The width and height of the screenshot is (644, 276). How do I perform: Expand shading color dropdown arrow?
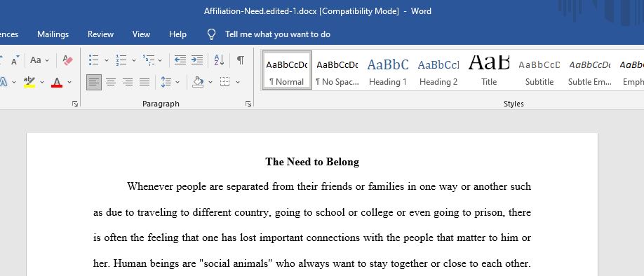(210, 83)
